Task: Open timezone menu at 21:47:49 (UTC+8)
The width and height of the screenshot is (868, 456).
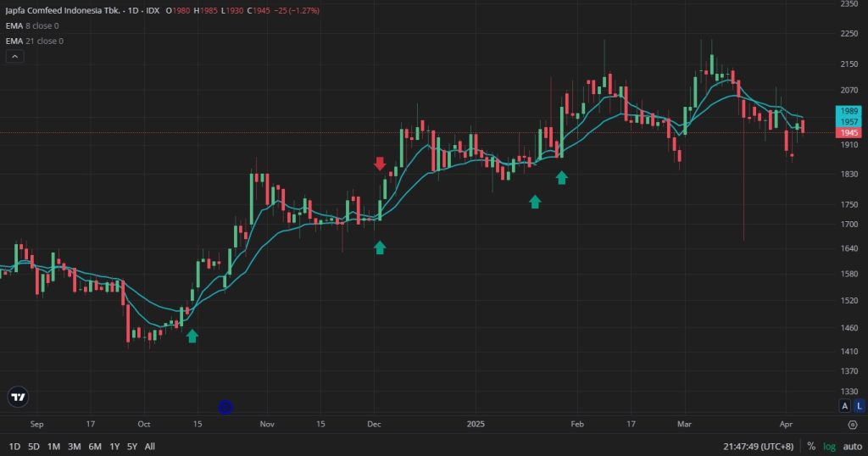Action: click(x=758, y=446)
